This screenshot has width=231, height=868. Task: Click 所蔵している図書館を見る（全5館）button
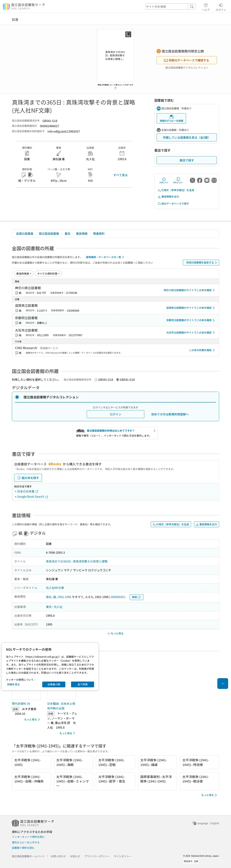coord(187,137)
